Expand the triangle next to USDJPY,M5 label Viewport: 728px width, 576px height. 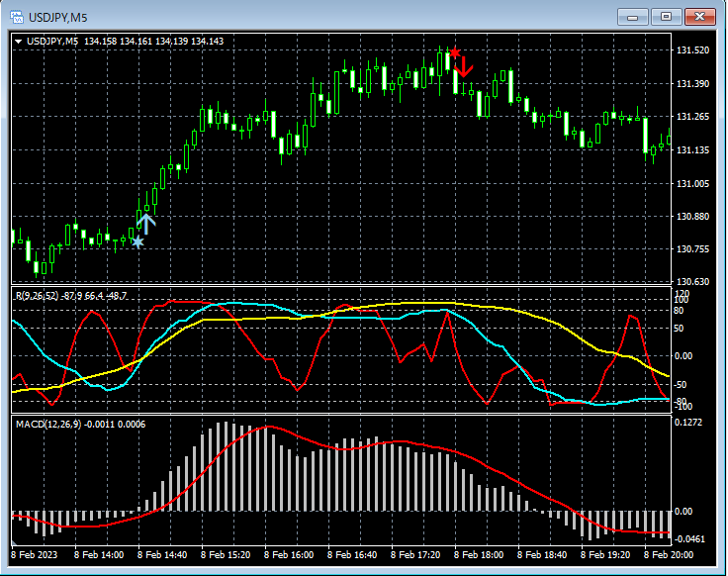(19, 41)
